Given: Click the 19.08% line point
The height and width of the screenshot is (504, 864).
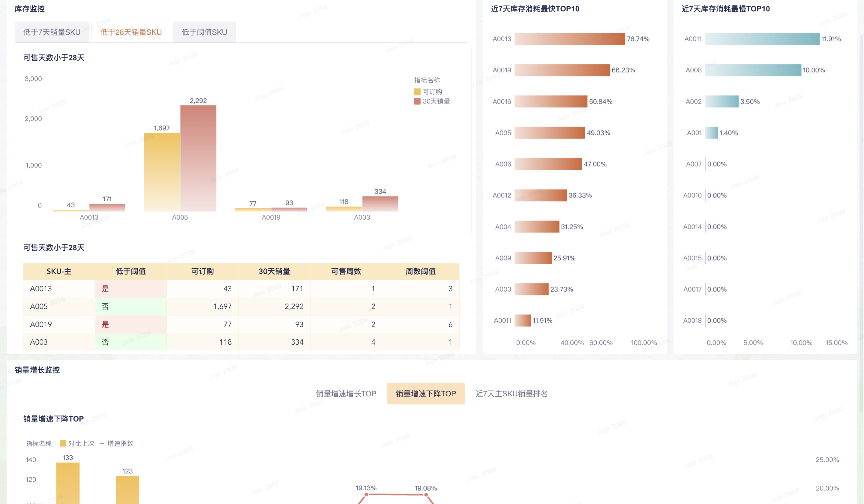Looking at the screenshot, I should click(426, 495).
